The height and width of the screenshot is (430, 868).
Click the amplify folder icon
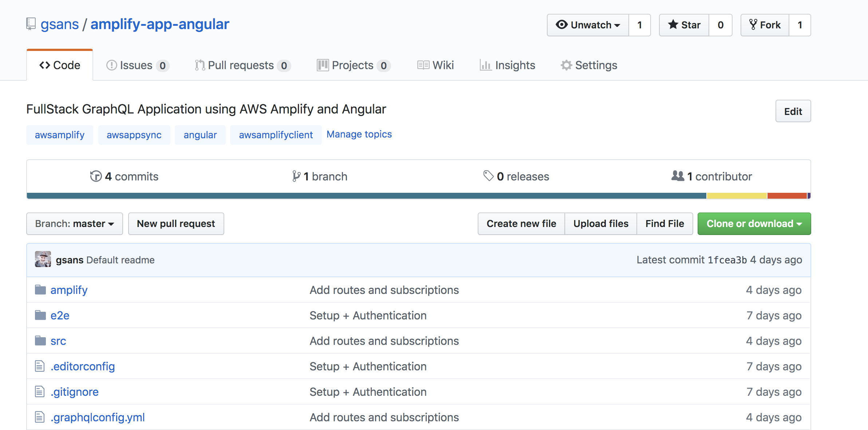click(x=40, y=290)
